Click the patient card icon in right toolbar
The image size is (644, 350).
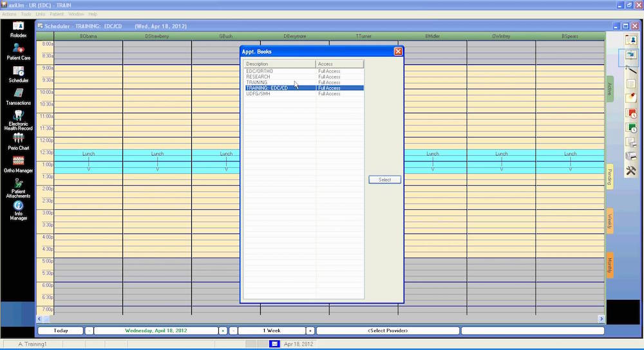[631, 40]
